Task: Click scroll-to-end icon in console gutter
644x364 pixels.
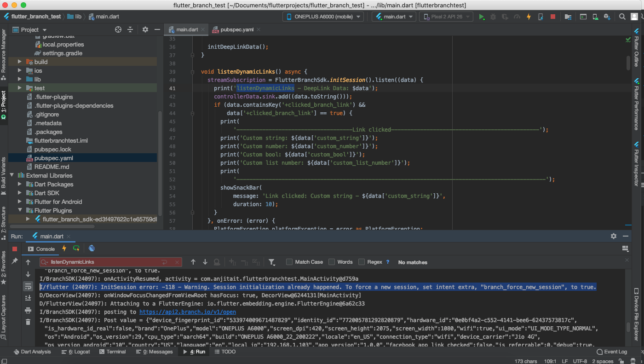Action: click(28, 298)
